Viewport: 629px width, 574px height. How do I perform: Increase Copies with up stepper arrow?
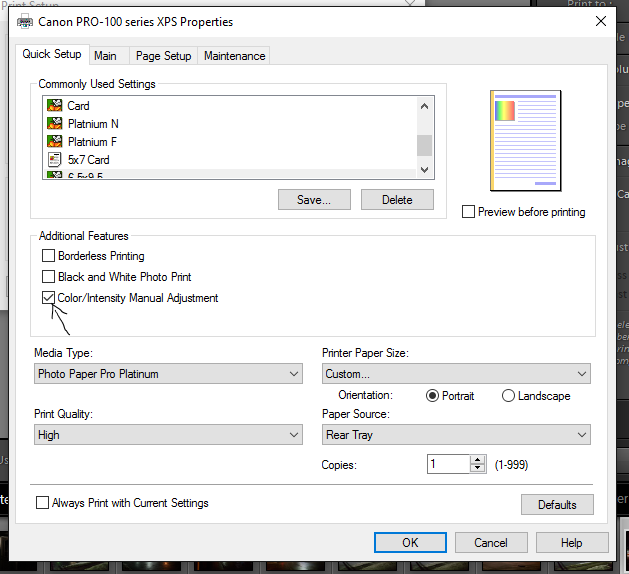pyautogui.click(x=477, y=460)
